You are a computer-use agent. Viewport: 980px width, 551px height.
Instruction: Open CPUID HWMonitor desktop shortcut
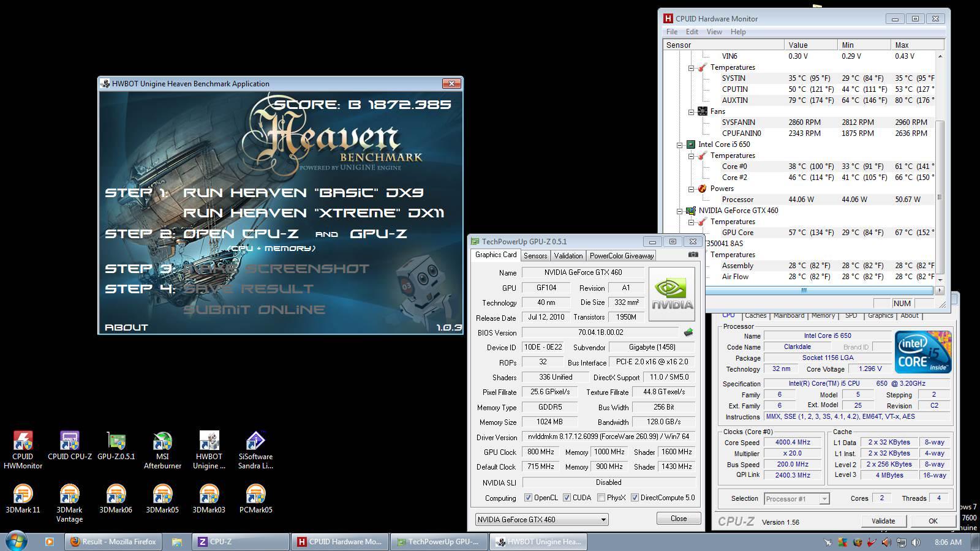[x=23, y=449]
